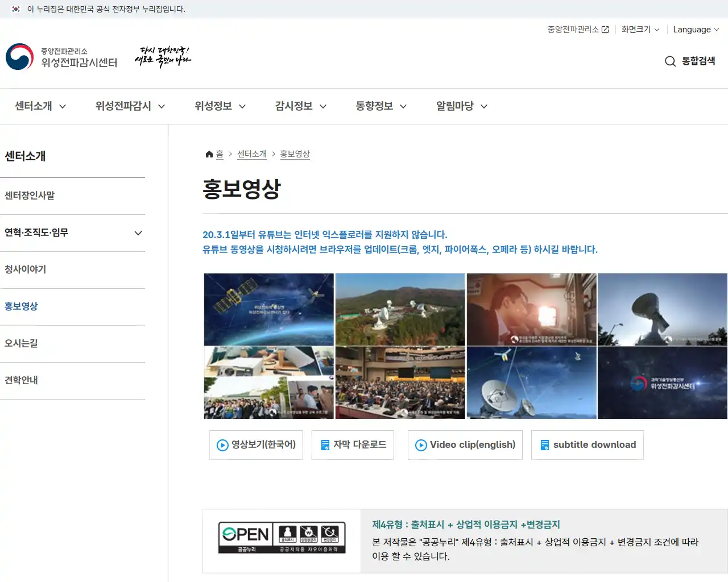This screenshot has width=728, height=582.
Task: Select 센터장인사말 in sidebar
Action: [x=72, y=196]
